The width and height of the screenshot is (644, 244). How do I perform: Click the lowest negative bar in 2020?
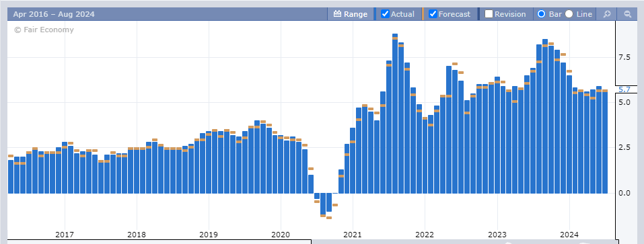tap(323, 204)
